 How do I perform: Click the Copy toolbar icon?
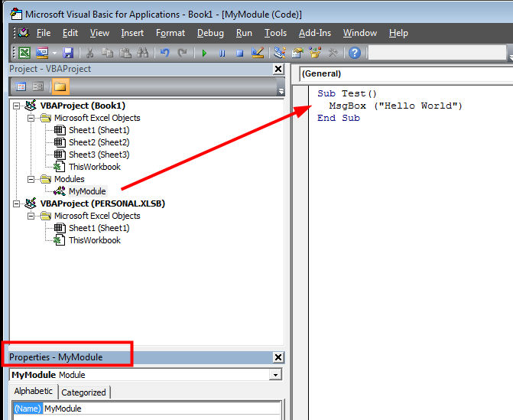pyautogui.click(x=107, y=53)
